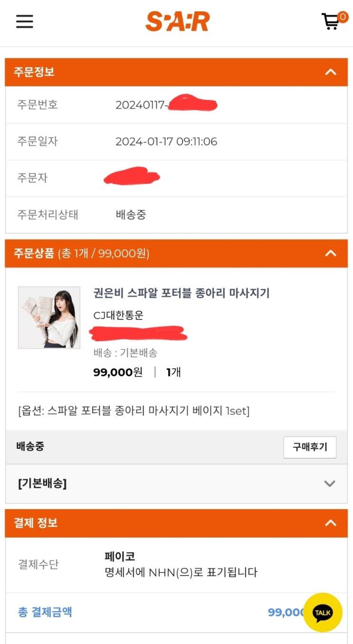Open the shopping cart icon
Viewport: 353px width, 644px height.
(331, 22)
